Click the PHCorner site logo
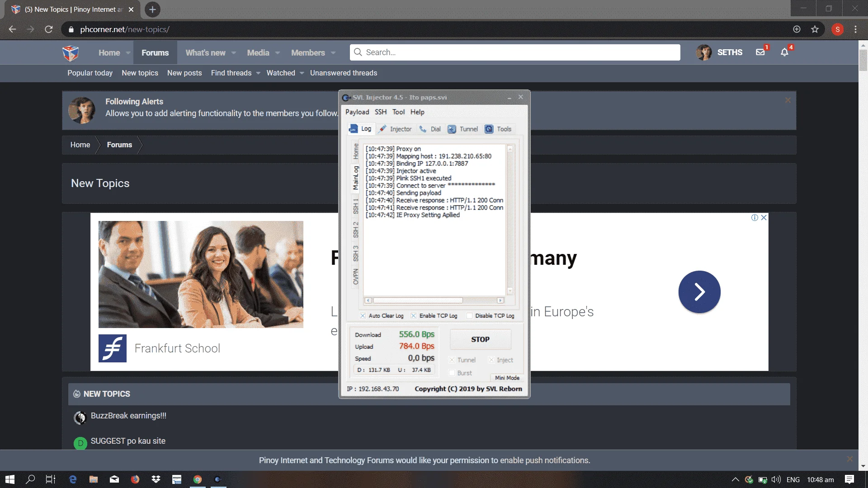The width and height of the screenshot is (868, 488). click(x=71, y=53)
